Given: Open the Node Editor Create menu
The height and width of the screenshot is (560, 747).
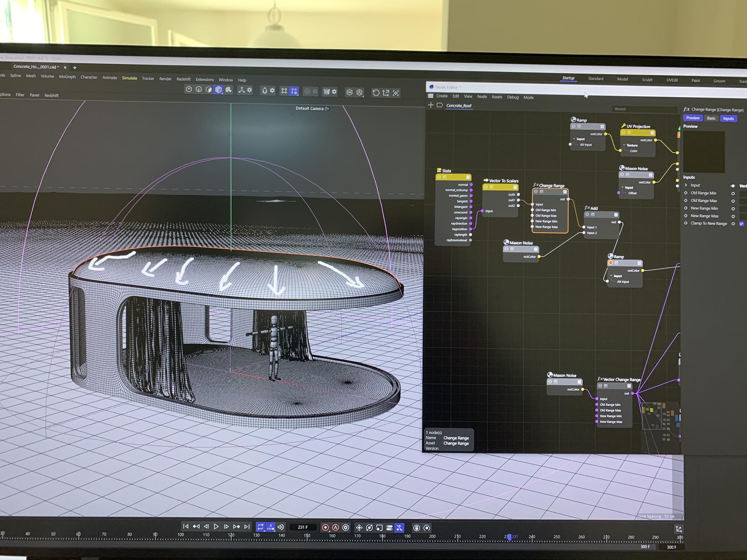Looking at the screenshot, I should tap(442, 96).
